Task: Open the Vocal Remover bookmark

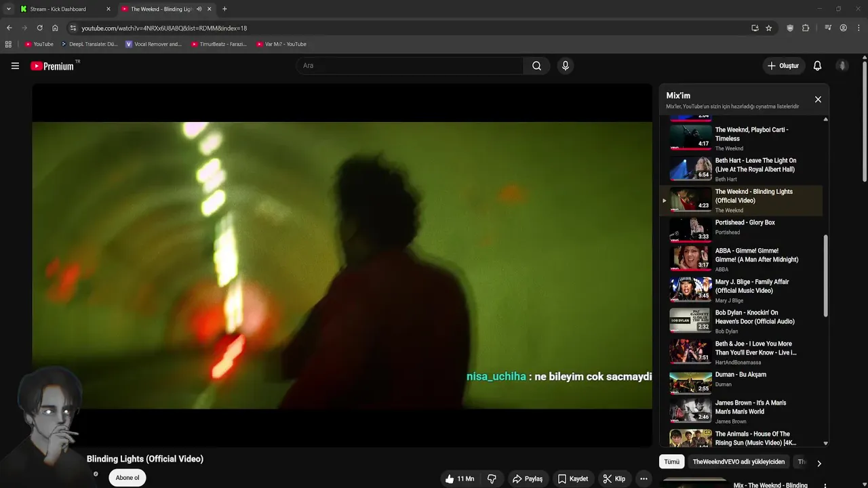Action: tap(154, 44)
